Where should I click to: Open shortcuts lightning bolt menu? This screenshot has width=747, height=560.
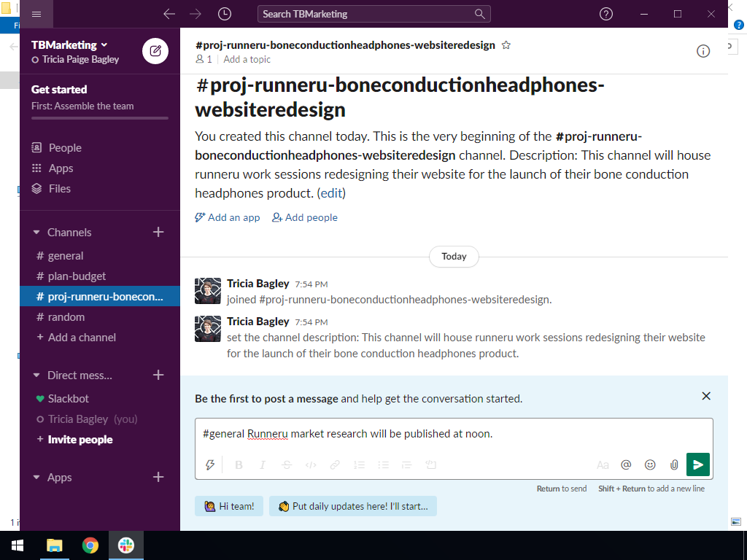(209, 464)
